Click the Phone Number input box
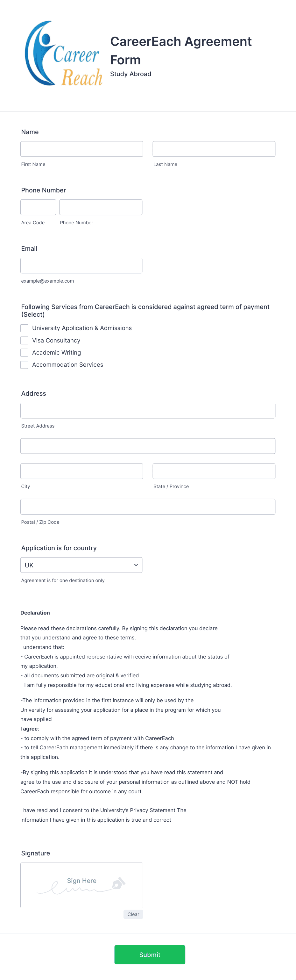Image resolution: width=296 pixels, height=980 pixels. click(100, 207)
